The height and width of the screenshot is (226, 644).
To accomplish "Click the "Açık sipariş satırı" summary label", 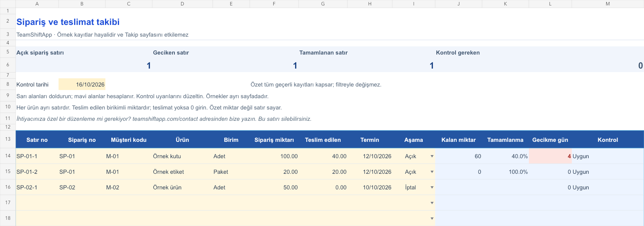I will point(40,53).
